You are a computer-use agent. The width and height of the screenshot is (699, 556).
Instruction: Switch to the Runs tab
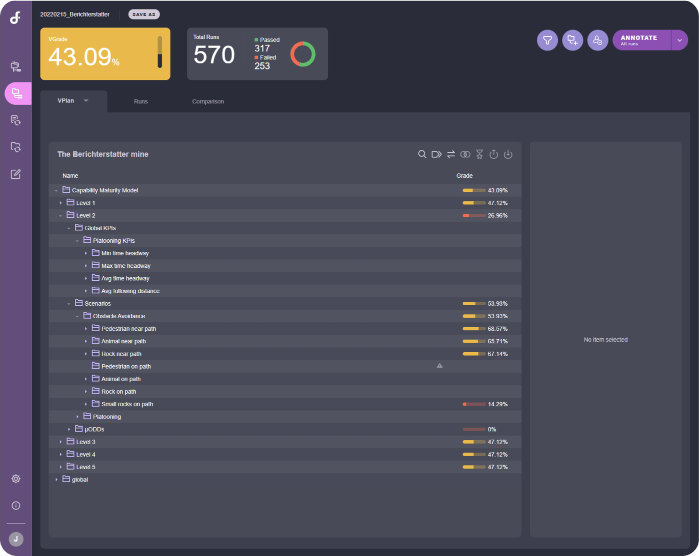pos(141,101)
